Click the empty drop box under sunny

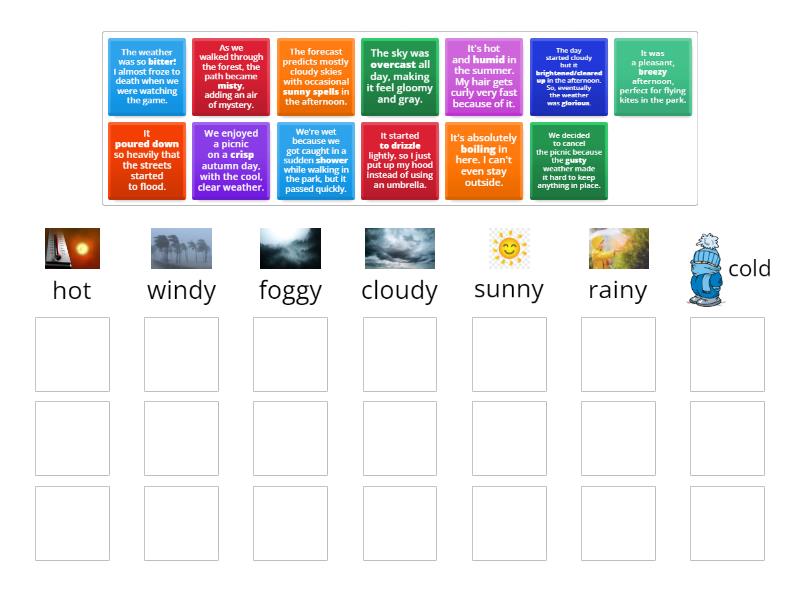[x=509, y=353]
